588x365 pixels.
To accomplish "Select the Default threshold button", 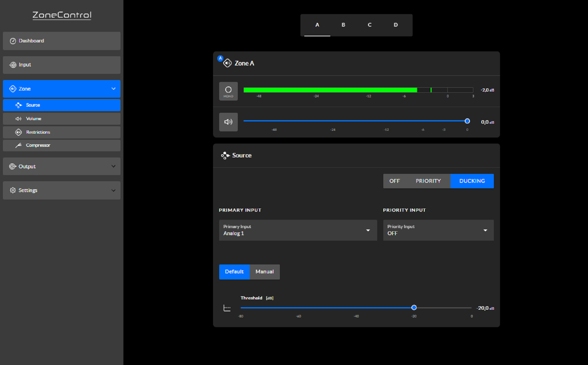I will click(234, 272).
